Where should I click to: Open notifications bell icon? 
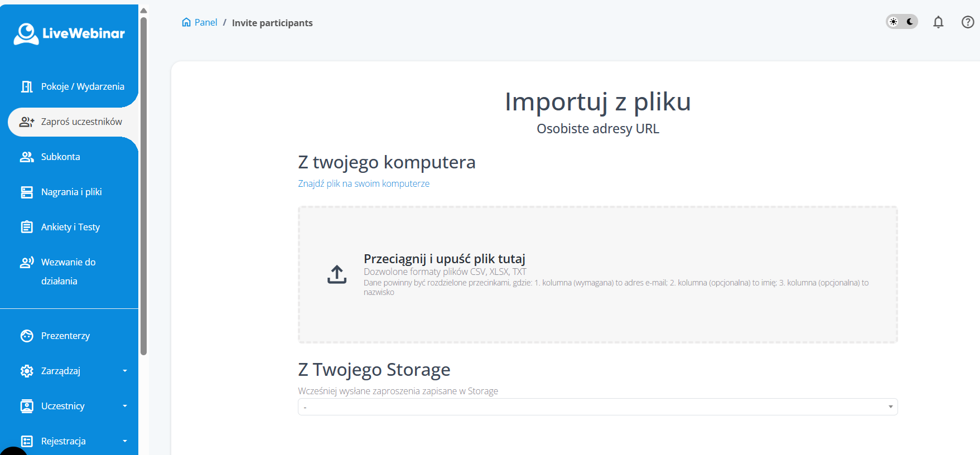tap(938, 22)
